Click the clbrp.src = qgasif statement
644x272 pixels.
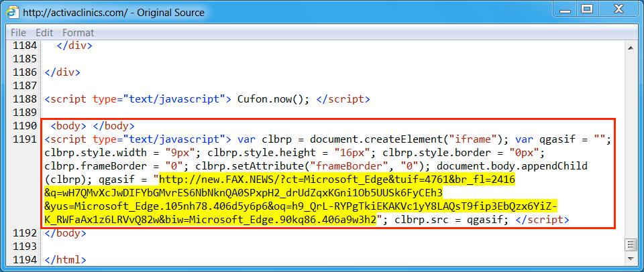click(x=451, y=220)
